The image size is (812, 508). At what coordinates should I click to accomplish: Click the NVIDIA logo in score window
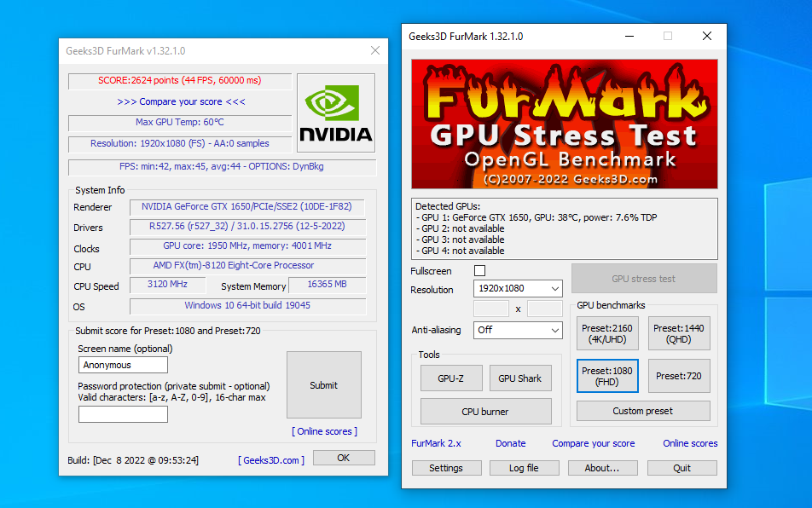pos(335,113)
